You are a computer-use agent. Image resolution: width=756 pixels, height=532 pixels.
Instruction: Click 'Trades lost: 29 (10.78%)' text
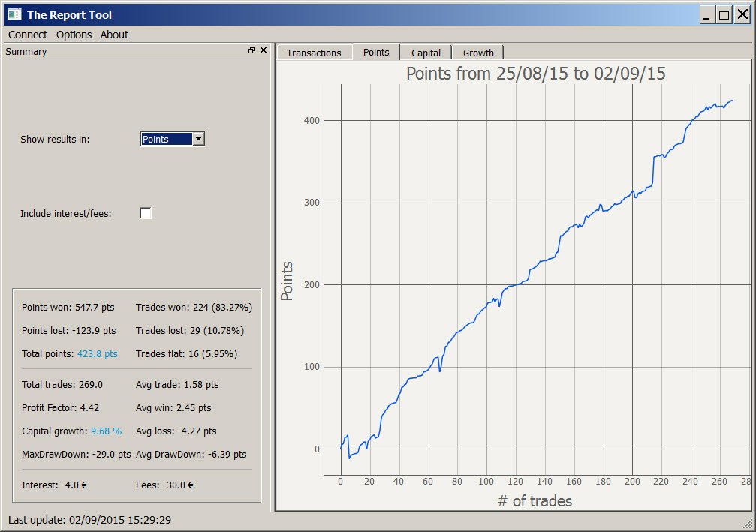point(190,331)
